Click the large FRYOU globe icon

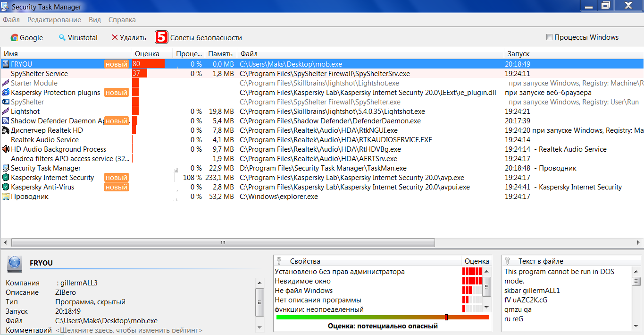click(x=15, y=263)
